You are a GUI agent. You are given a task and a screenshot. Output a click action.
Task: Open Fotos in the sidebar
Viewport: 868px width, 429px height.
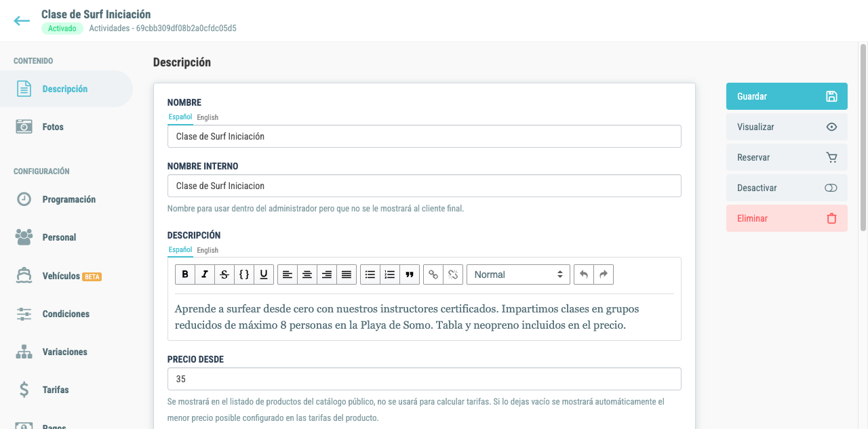66,127
